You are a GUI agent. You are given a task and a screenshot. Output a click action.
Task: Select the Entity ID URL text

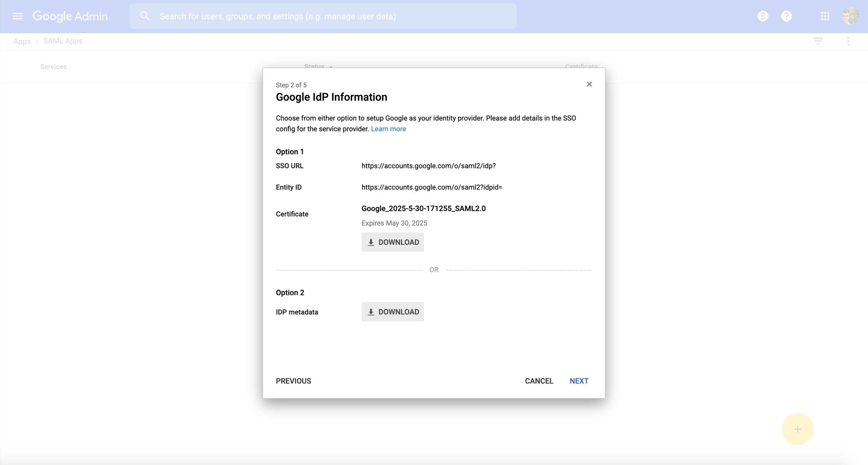pyautogui.click(x=432, y=187)
